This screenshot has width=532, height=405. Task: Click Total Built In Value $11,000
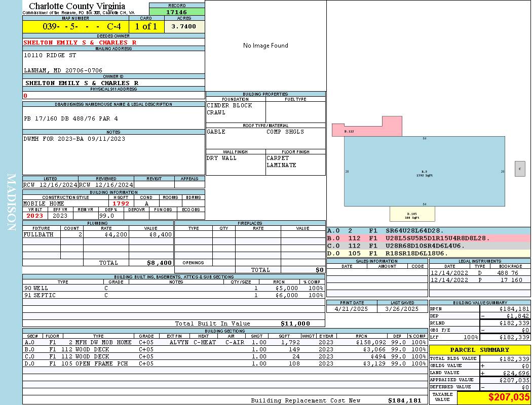[295, 323]
